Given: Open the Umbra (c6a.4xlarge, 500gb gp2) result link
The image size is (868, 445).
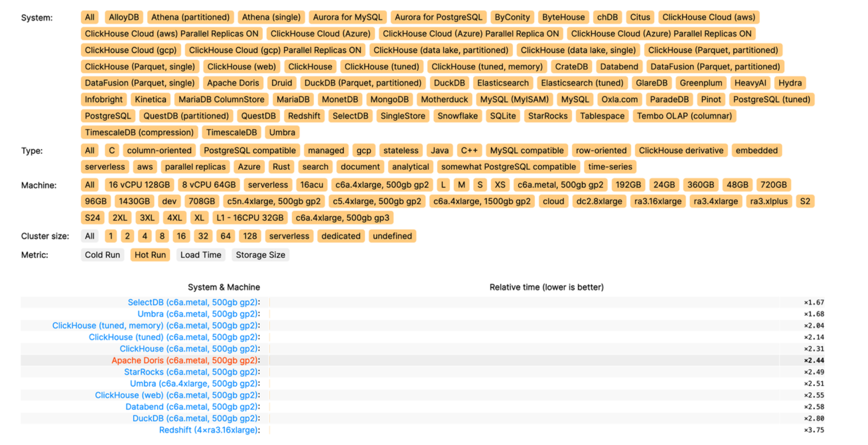Looking at the screenshot, I should 194,383.
